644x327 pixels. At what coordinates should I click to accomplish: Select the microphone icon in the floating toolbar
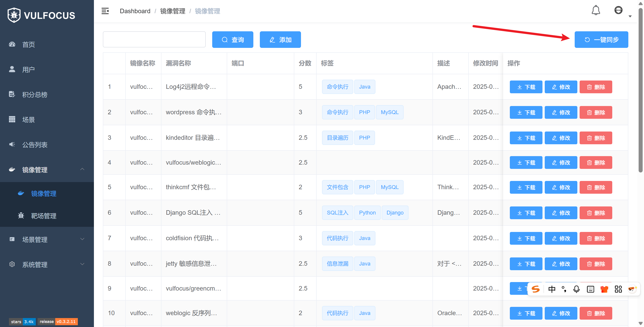[576, 289]
